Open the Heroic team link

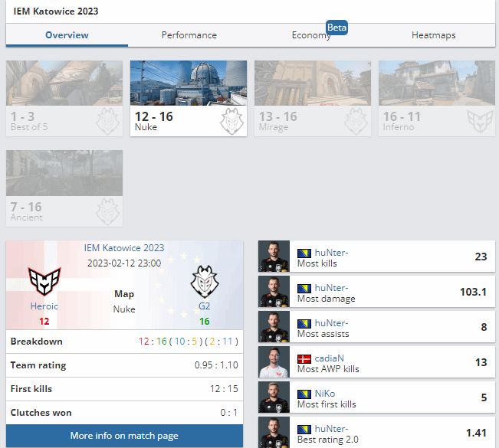coord(44,306)
